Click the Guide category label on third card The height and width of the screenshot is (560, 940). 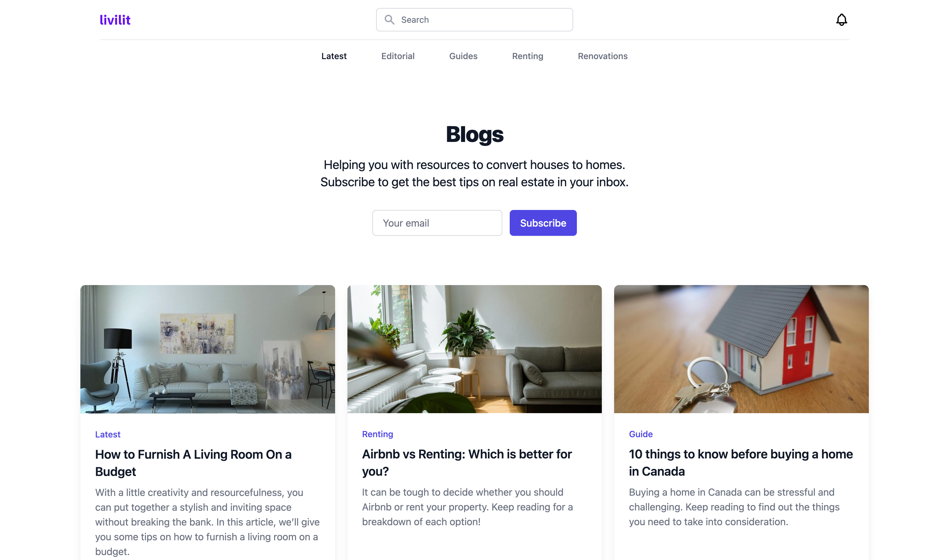pos(640,433)
